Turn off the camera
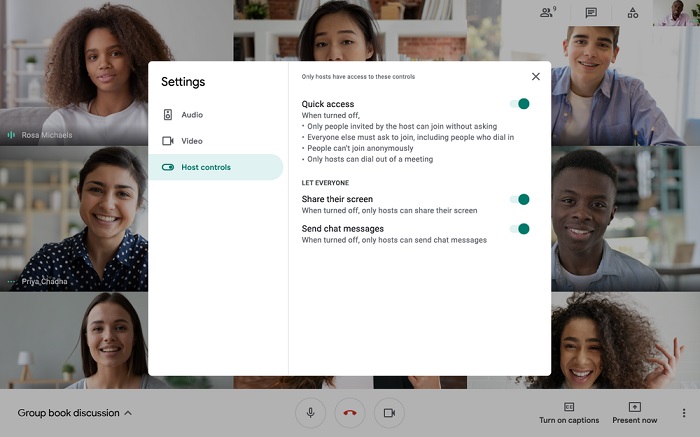The image size is (700, 437). pos(390,413)
